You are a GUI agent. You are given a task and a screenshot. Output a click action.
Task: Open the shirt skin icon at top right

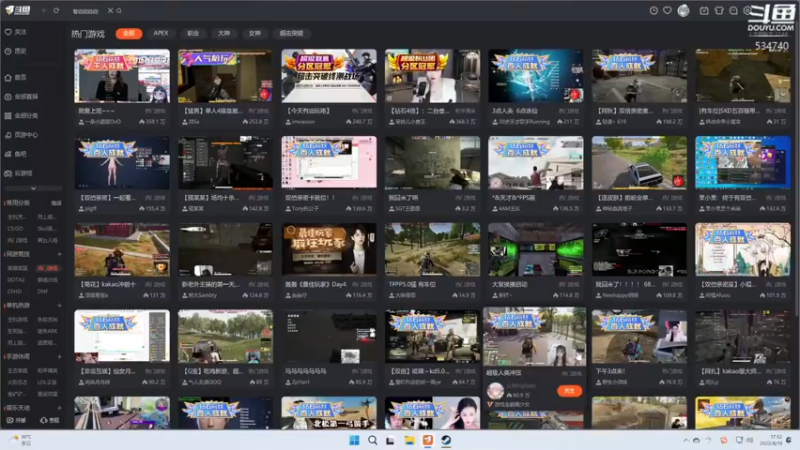point(719,10)
